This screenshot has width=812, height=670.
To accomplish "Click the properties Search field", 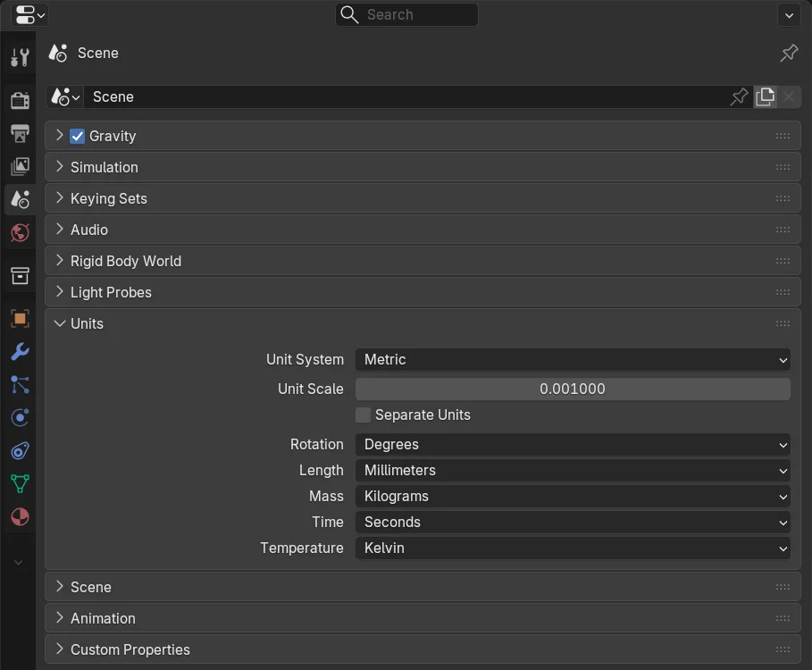I will point(406,14).
